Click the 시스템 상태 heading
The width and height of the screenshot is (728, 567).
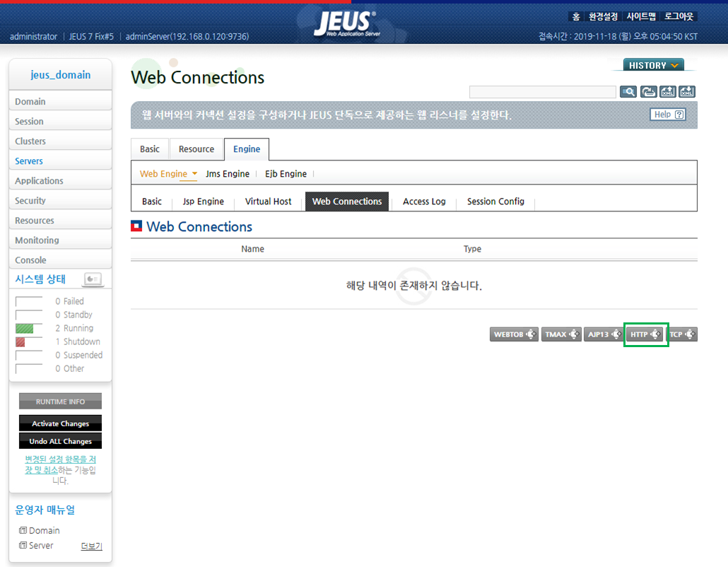[40, 279]
